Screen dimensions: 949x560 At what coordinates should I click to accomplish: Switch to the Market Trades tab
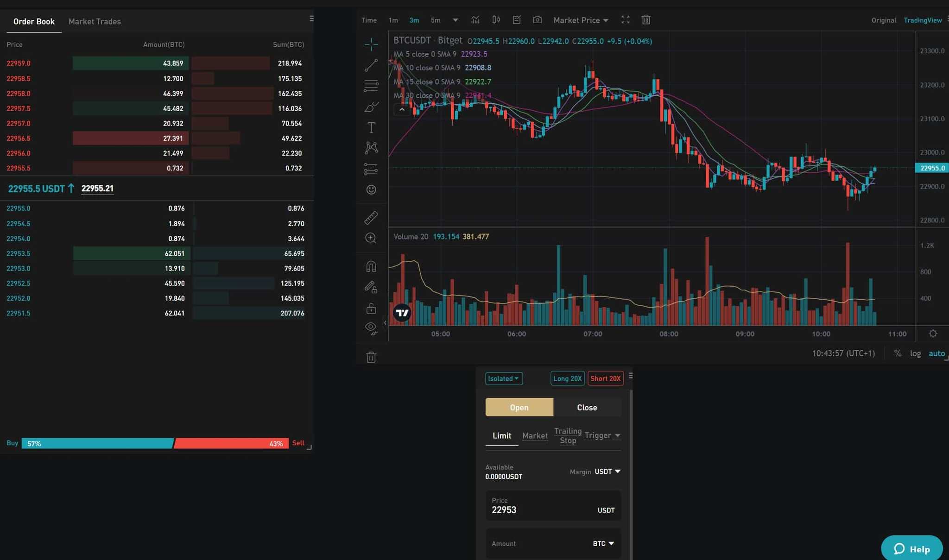click(95, 21)
